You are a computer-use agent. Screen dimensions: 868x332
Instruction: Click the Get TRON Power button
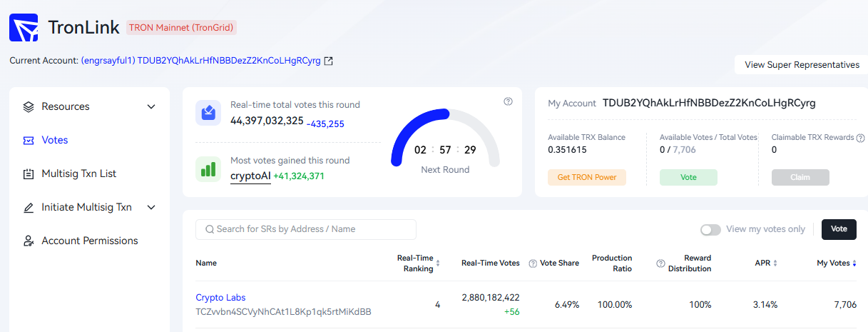pyautogui.click(x=587, y=177)
